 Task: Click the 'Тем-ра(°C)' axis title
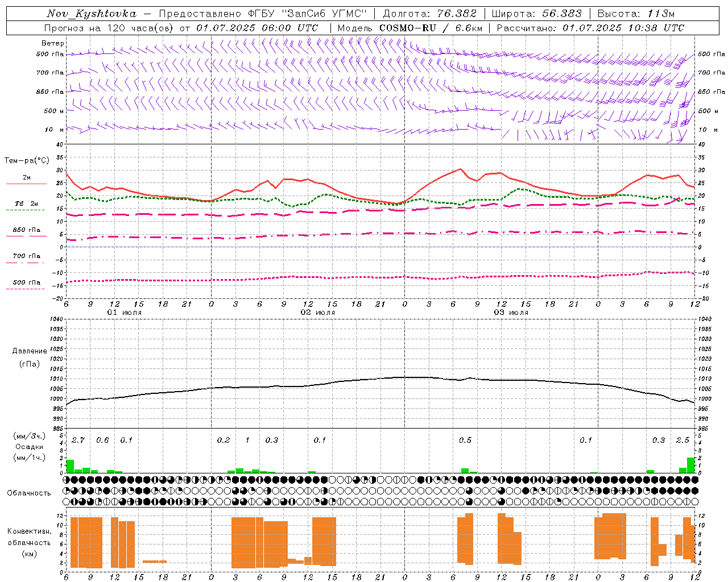point(27,161)
